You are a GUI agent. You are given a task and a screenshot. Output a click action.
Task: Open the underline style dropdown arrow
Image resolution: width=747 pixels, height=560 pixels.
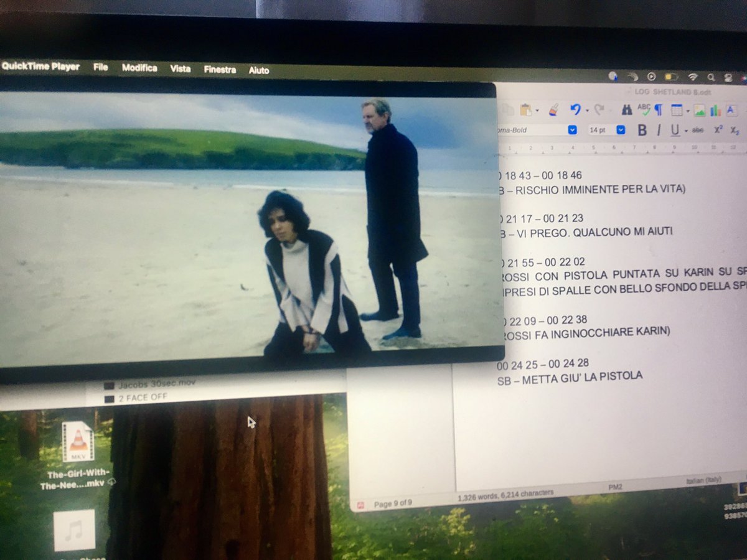pos(686,131)
